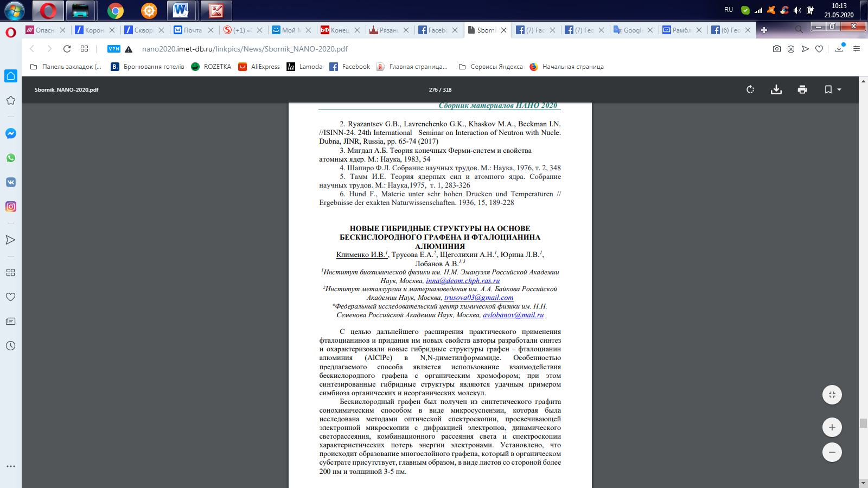Screen dimensions: 868x488
Task: Switch to the Почта tab
Action: click(194, 30)
